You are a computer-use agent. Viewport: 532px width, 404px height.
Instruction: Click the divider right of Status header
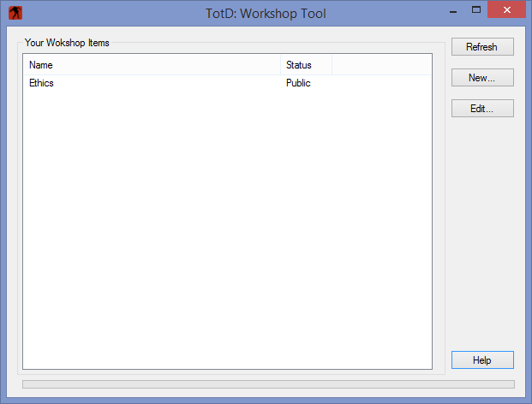click(x=332, y=65)
